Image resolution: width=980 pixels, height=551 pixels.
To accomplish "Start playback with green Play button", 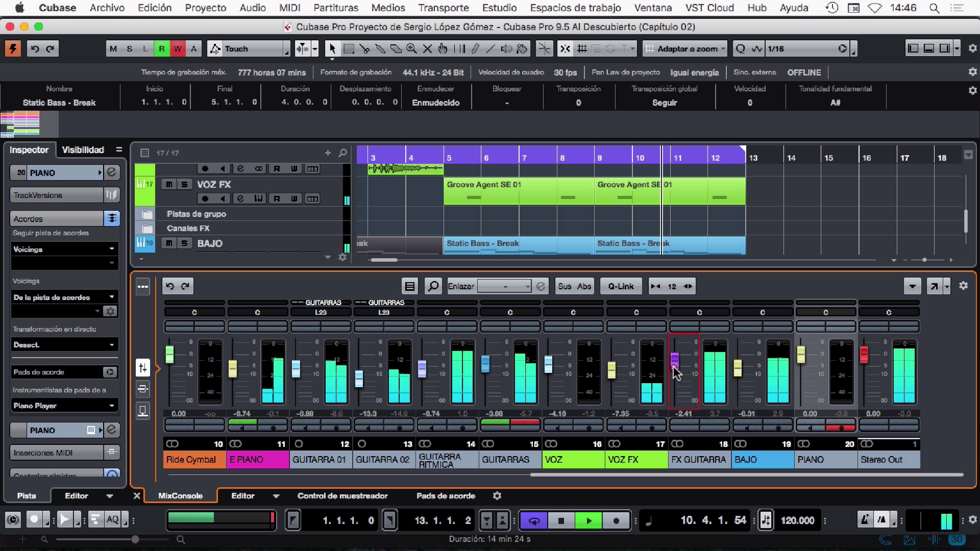I will point(589,520).
